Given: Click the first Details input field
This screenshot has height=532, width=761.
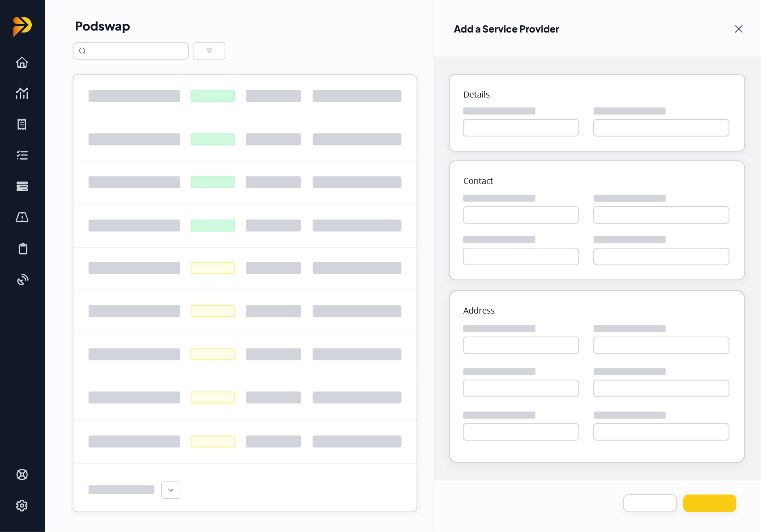Looking at the screenshot, I should point(521,128).
